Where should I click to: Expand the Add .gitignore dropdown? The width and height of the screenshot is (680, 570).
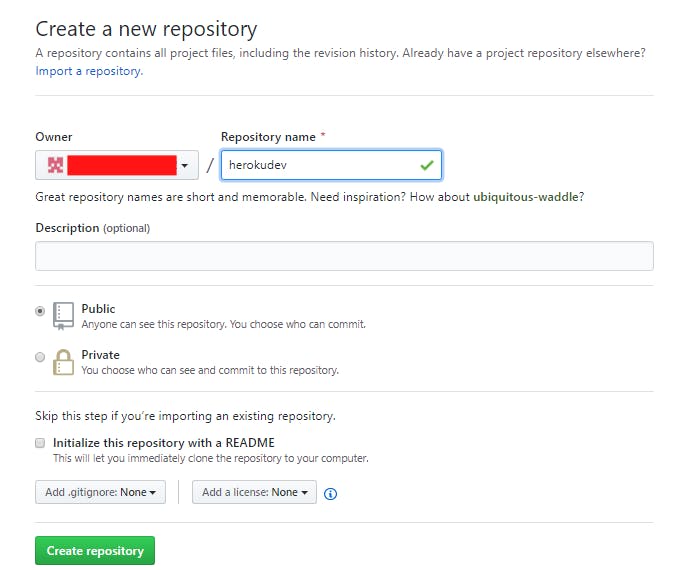coord(100,492)
